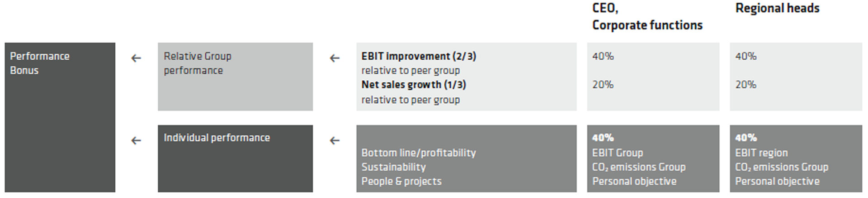The height and width of the screenshot is (198, 868).
Task: Select the Bottom line/profitability line
Action: (x=419, y=153)
